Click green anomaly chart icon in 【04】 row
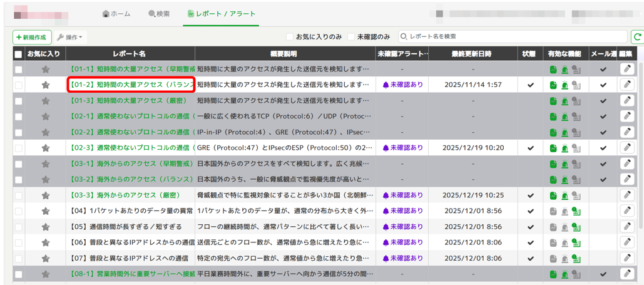The width and height of the screenshot is (644, 285). pyautogui.click(x=576, y=211)
